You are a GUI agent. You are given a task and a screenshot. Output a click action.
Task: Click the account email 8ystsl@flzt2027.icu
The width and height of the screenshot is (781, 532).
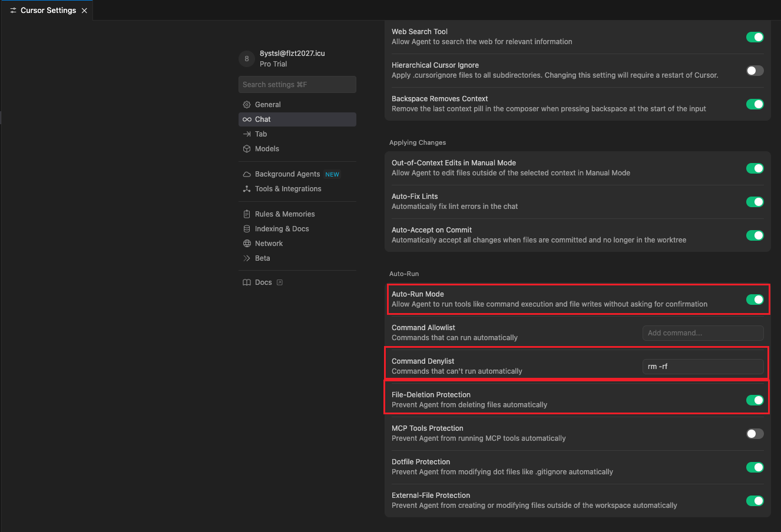(292, 54)
